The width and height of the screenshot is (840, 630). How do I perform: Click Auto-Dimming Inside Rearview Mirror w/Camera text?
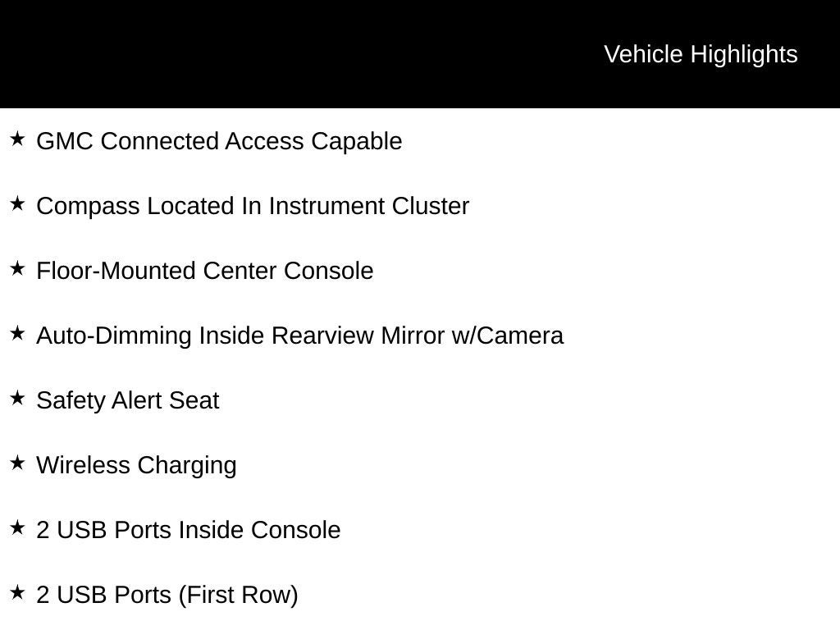pos(300,336)
